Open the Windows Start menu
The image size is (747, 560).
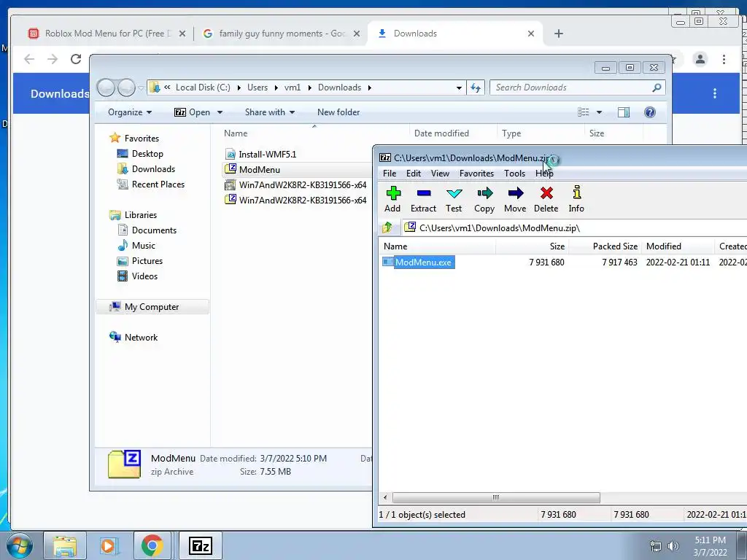[19, 545]
